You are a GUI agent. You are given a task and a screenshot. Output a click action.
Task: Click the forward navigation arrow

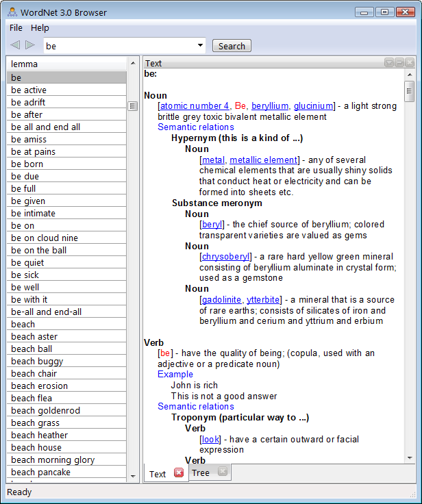coord(30,45)
